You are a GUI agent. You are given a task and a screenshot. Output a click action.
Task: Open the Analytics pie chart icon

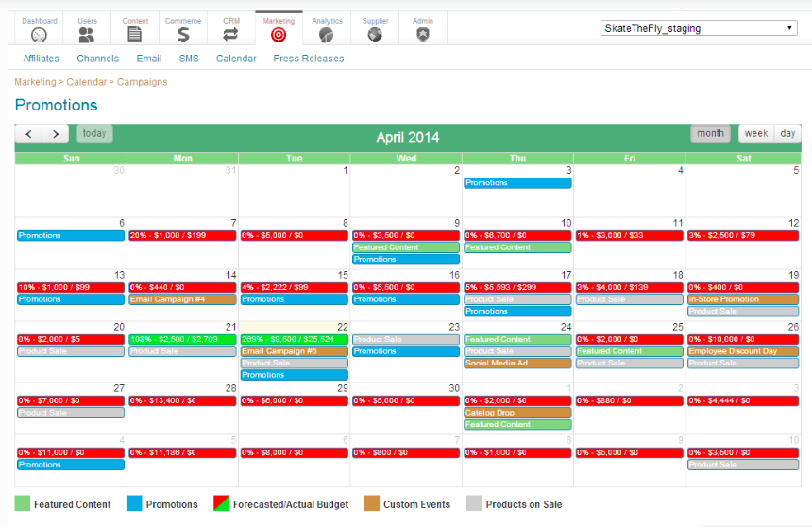pyautogui.click(x=327, y=35)
